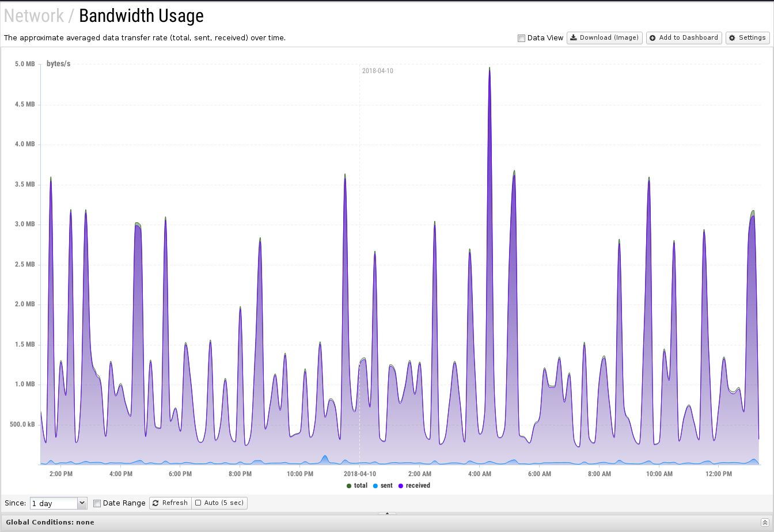Click the Global Conditions: none bar

click(x=387, y=522)
